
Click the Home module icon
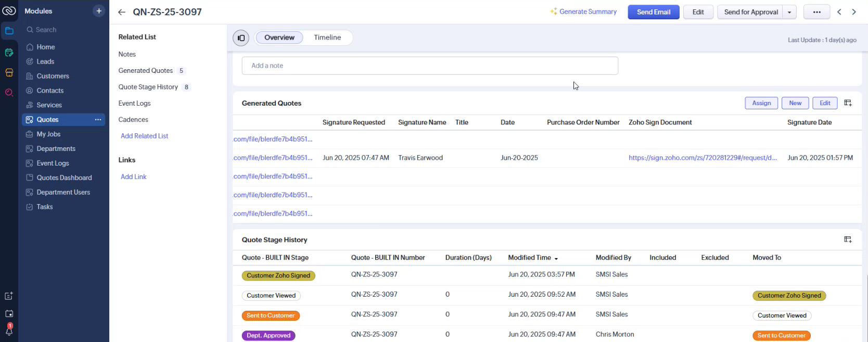pos(30,47)
